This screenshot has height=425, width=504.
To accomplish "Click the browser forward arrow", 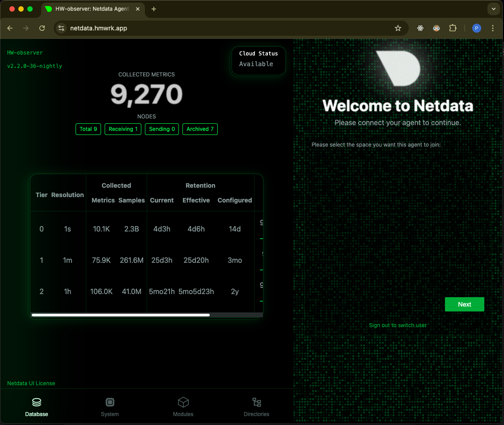I will 26,28.
